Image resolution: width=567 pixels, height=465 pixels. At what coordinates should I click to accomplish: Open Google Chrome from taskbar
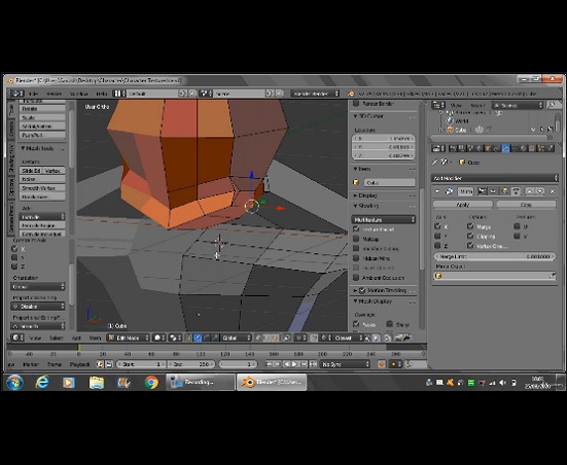click(x=151, y=382)
